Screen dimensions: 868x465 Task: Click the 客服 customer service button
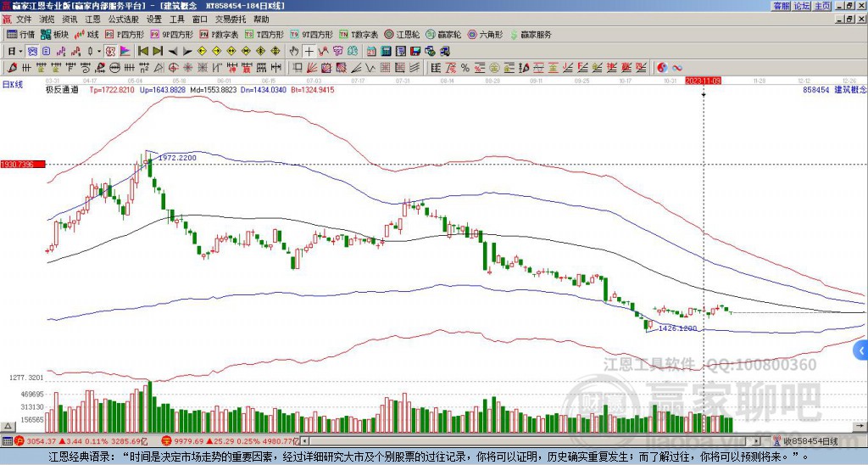782,6
